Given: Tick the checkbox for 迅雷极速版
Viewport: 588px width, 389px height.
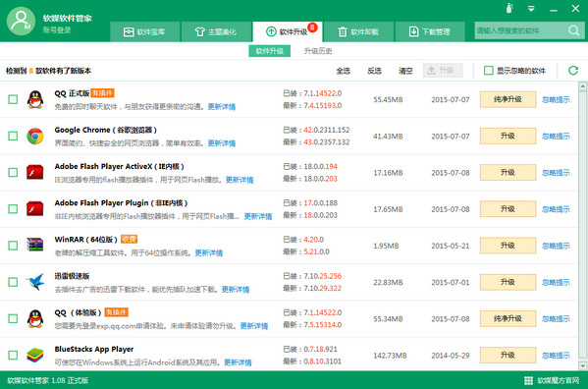Looking at the screenshot, I should (x=13, y=282).
